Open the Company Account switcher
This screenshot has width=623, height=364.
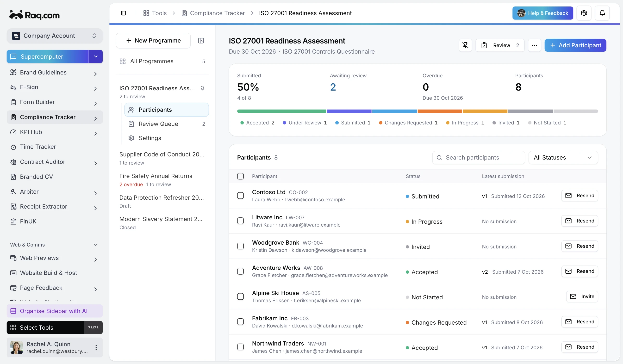pyautogui.click(x=55, y=36)
